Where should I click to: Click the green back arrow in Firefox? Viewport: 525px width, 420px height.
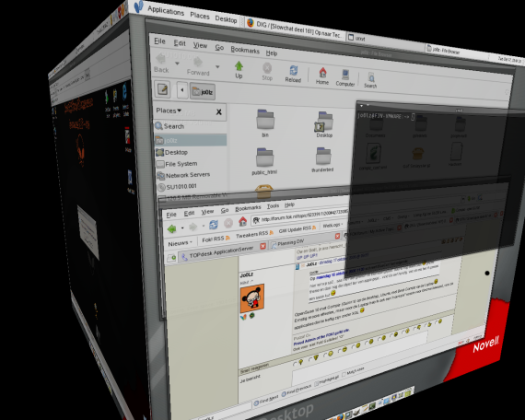click(x=172, y=228)
